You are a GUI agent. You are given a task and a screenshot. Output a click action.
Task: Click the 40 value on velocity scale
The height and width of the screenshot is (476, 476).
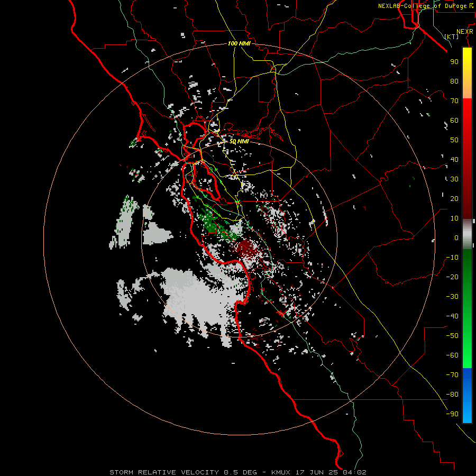tap(454, 159)
